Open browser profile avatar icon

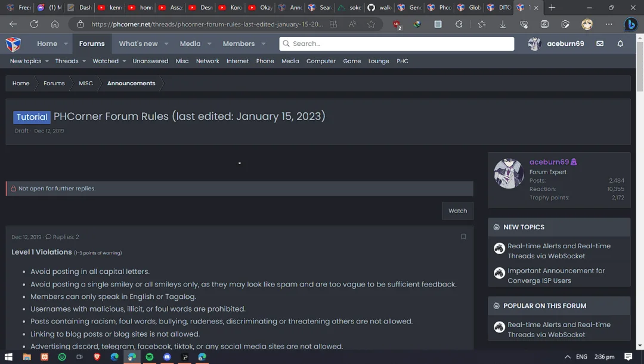point(587,24)
